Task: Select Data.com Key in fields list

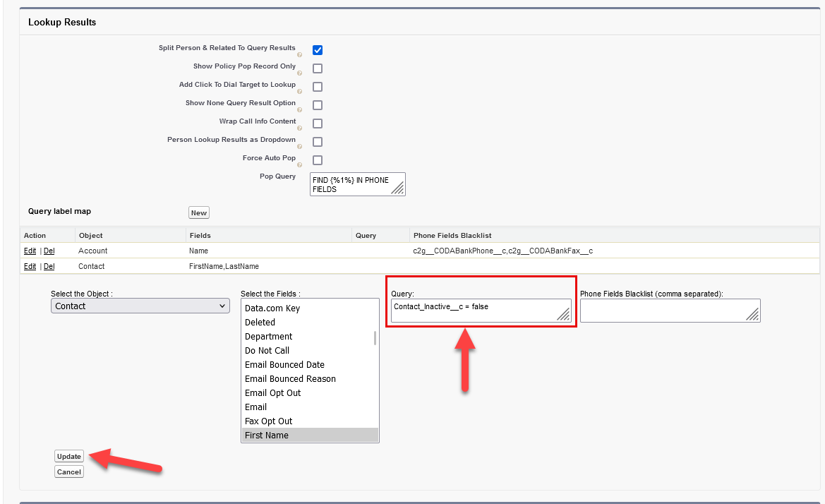Action: [x=309, y=308]
